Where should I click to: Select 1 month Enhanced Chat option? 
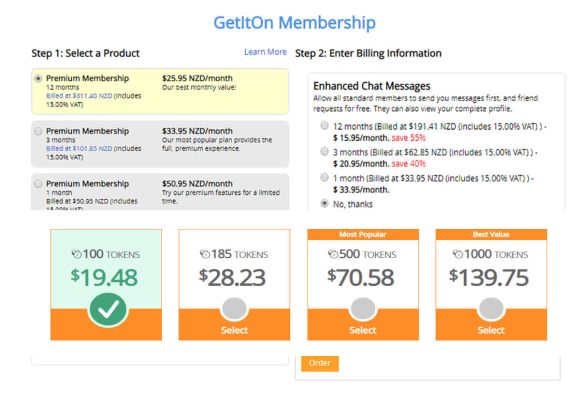324,178
